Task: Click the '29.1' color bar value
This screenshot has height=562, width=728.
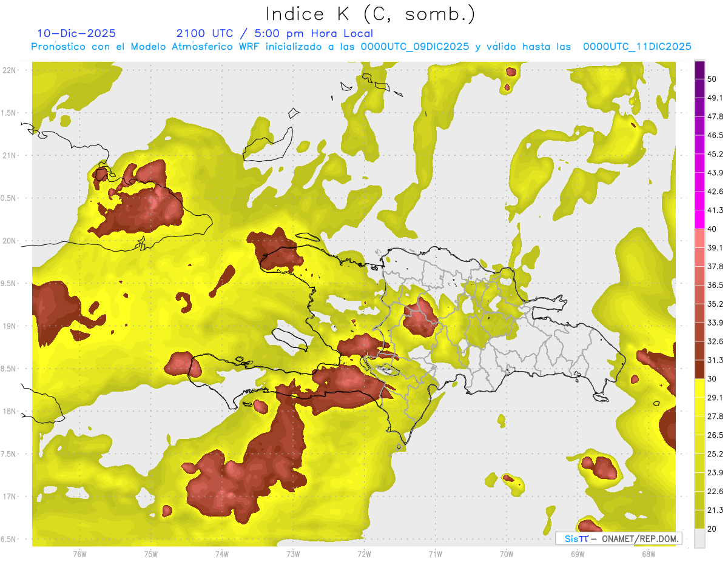Action: click(x=715, y=398)
